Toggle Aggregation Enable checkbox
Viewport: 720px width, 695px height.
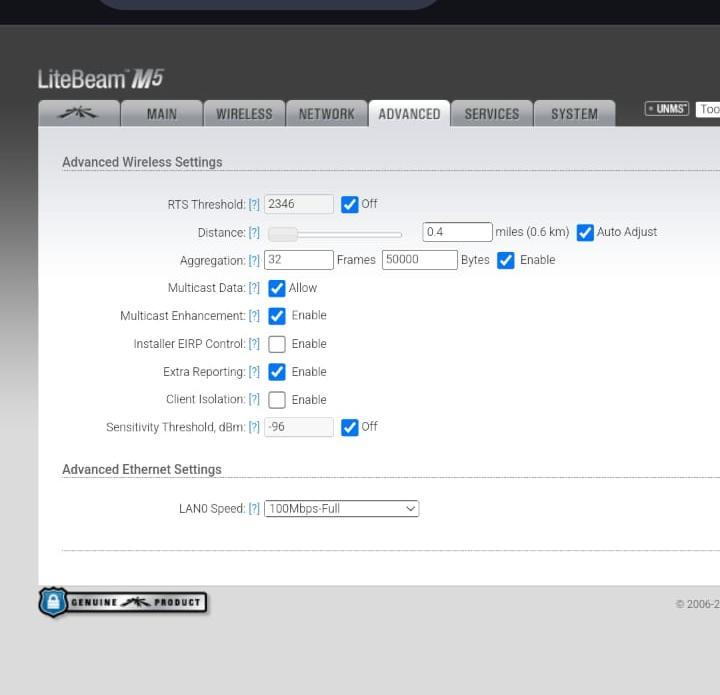pos(506,260)
